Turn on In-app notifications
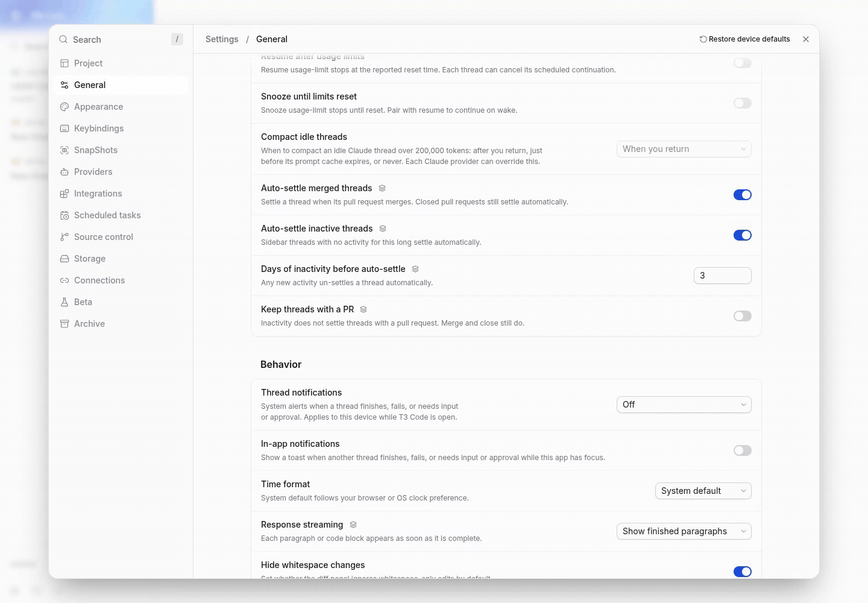Screen dimensions: 868x603 coord(743,450)
